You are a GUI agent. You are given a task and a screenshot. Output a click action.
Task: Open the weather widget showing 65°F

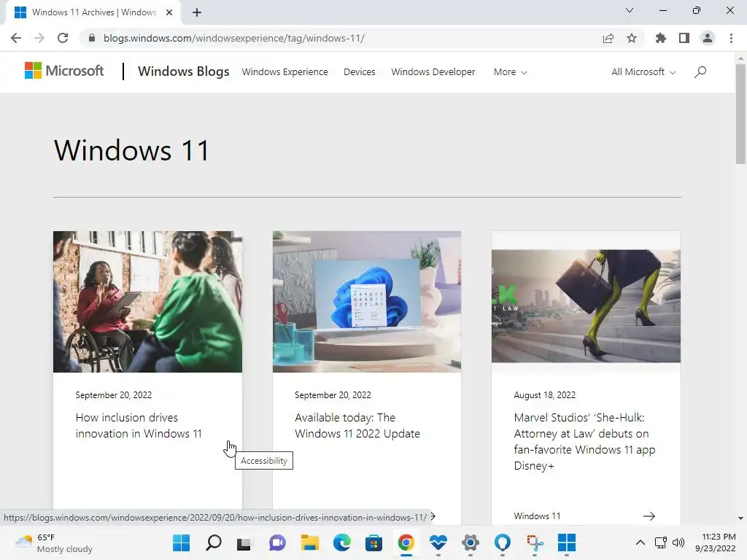click(54, 542)
